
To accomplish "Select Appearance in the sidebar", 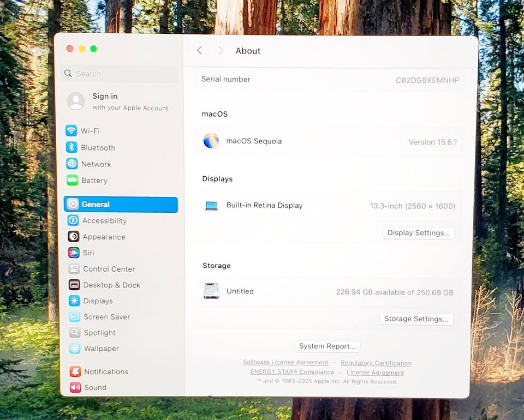I will pos(104,237).
